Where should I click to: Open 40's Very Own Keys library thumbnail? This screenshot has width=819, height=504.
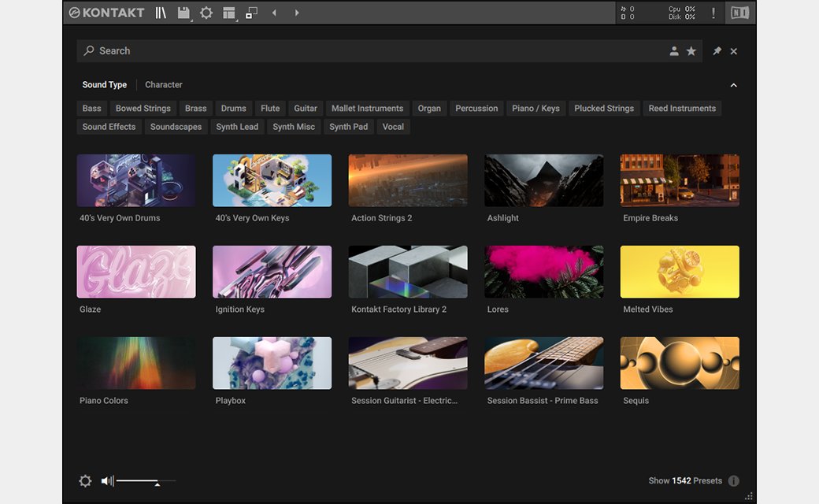272,180
